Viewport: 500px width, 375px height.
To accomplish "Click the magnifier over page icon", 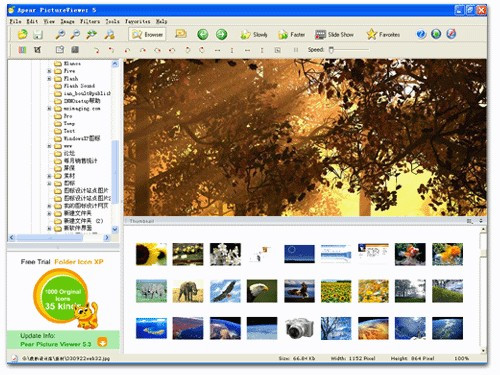I will pos(109,34).
